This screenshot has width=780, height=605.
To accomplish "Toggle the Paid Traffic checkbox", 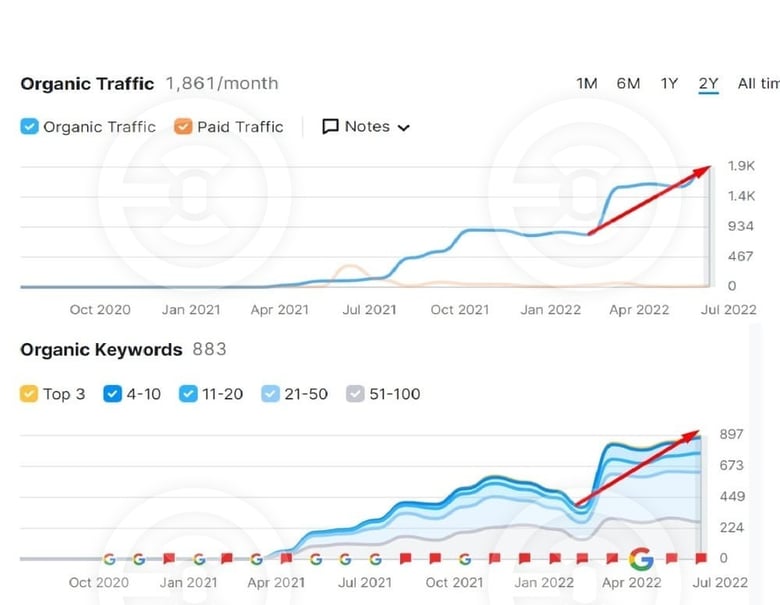I will point(183,126).
